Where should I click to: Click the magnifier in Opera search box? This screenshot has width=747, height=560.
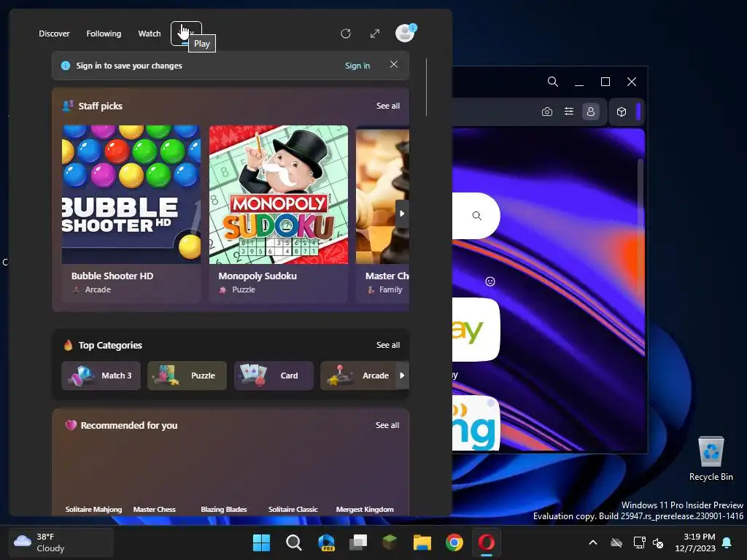coord(477,216)
